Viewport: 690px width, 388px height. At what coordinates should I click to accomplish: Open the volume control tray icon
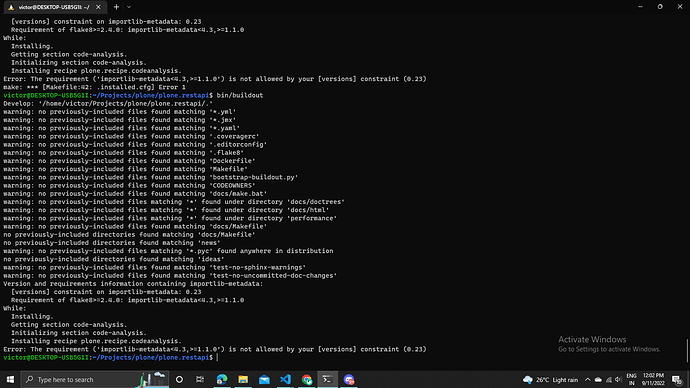tap(618, 380)
